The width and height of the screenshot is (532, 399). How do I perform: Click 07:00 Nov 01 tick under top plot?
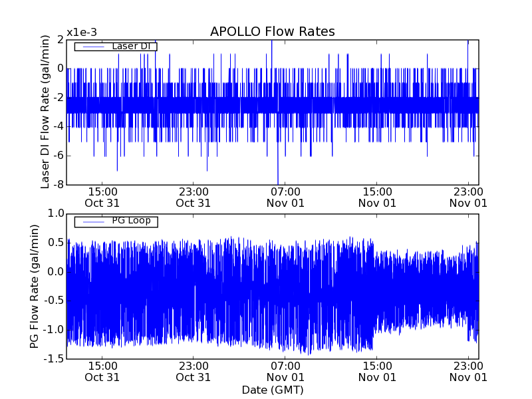coord(285,197)
